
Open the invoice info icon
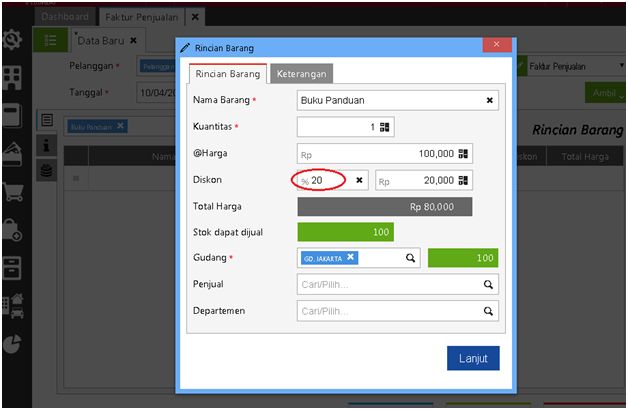pyautogui.click(x=46, y=145)
